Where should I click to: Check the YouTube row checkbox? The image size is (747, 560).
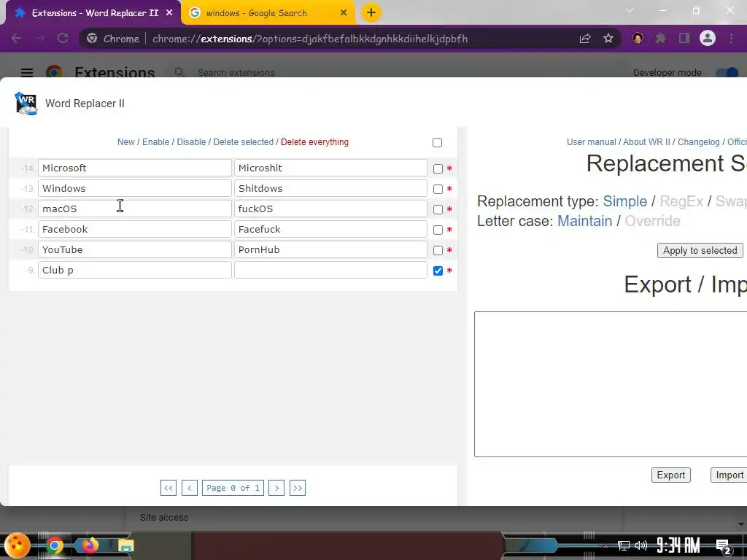[x=438, y=251]
